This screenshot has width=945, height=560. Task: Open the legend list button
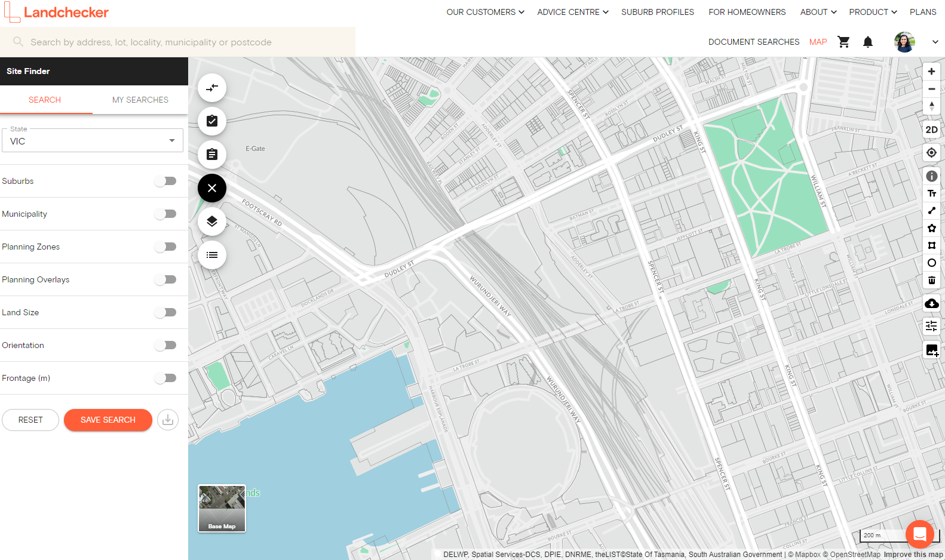pyautogui.click(x=212, y=255)
